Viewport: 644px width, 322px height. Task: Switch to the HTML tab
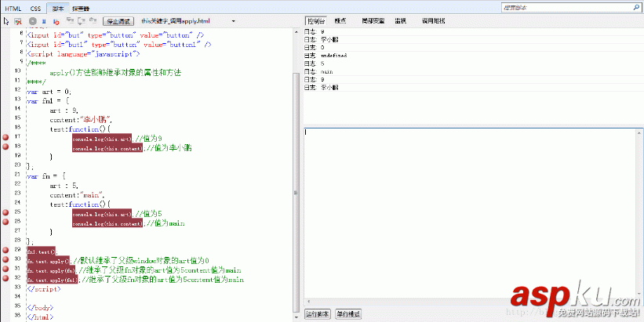13,8
